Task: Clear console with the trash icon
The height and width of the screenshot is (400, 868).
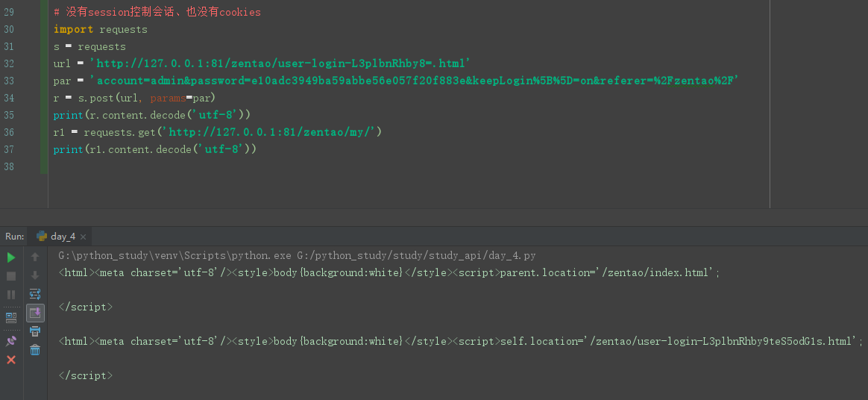Action: tap(35, 350)
